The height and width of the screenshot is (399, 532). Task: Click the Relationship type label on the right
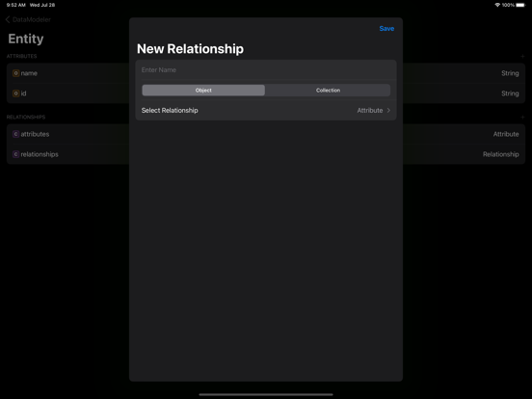point(501,154)
